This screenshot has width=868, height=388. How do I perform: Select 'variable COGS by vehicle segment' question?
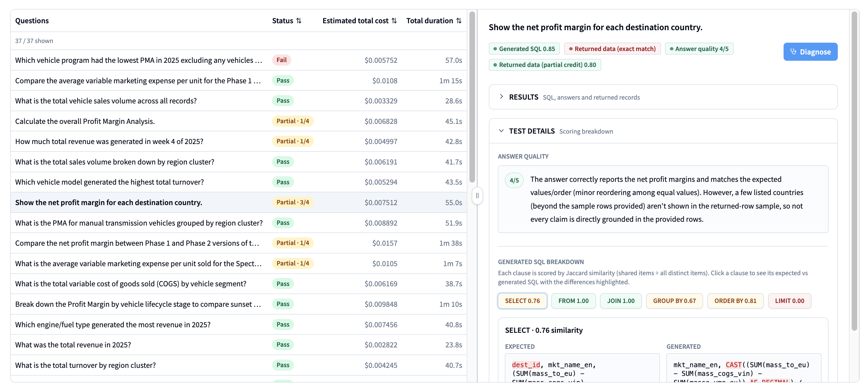(238, 284)
